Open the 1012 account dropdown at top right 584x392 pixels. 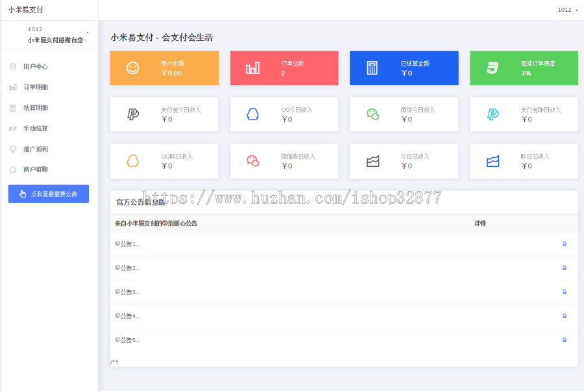[568, 10]
